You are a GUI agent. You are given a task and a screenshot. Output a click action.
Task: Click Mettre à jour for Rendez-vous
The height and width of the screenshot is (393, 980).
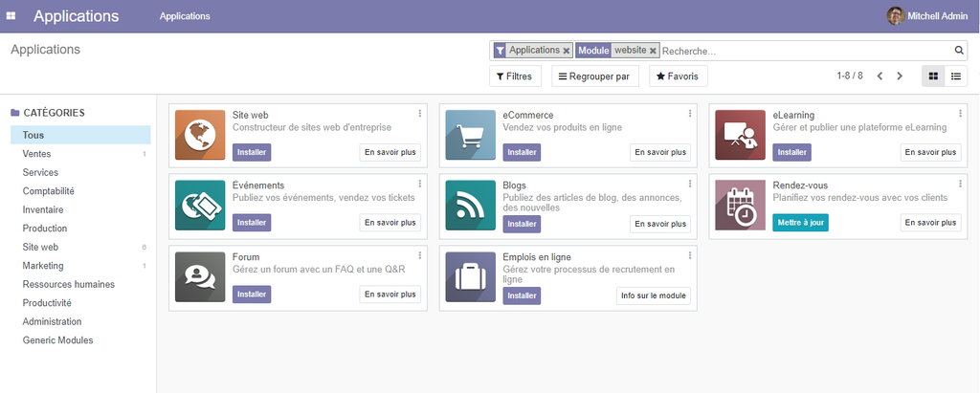click(x=799, y=223)
